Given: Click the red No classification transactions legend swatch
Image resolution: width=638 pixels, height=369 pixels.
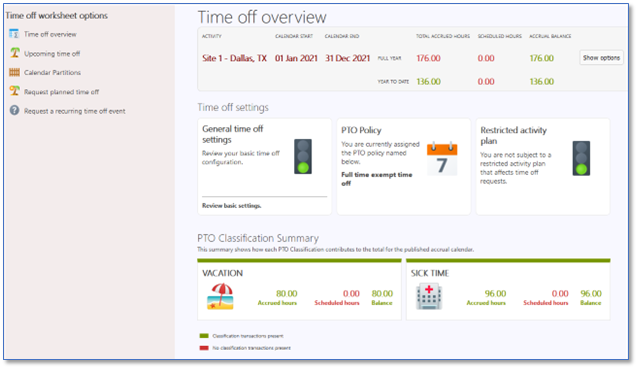Looking at the screenshot, I should tap(204, 348).
